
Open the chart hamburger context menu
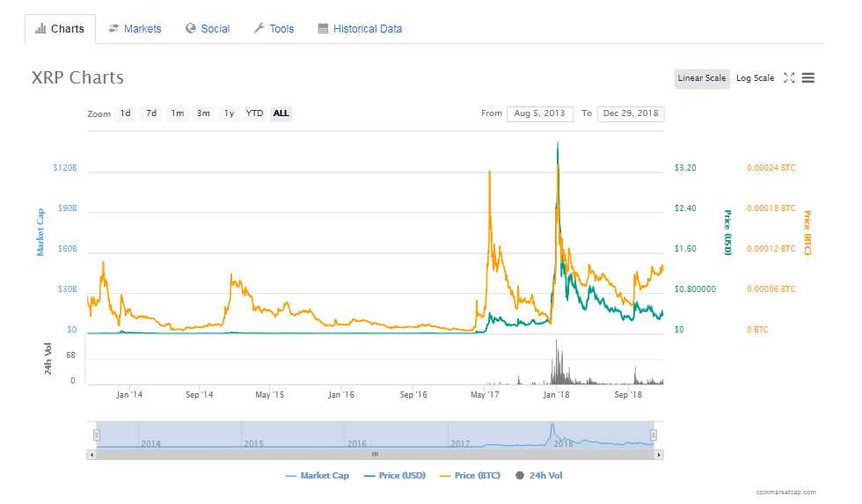pyautogui.click(x=808, y=78)
